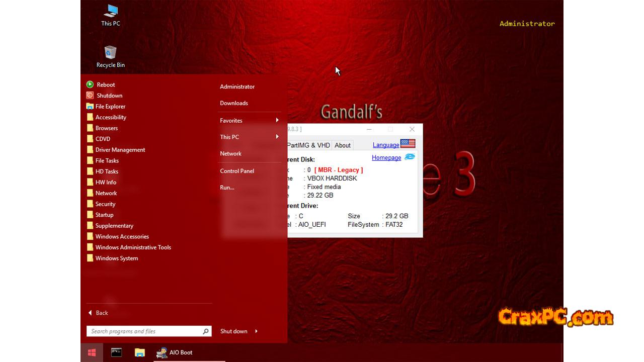This screenshot has height=362, width=644.
Task: Open the Windows System folder icon
Action: [90, 258]
